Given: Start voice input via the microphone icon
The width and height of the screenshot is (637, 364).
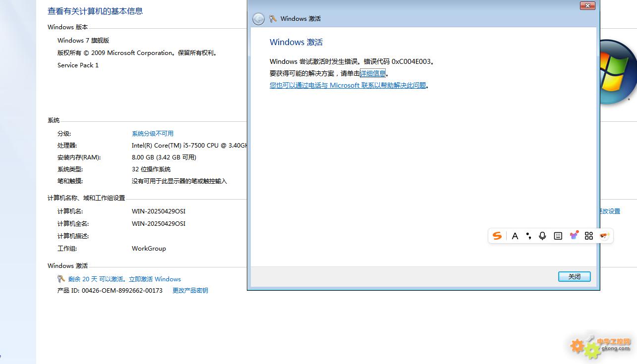Looking at the screenshot, I should point(542,236).
